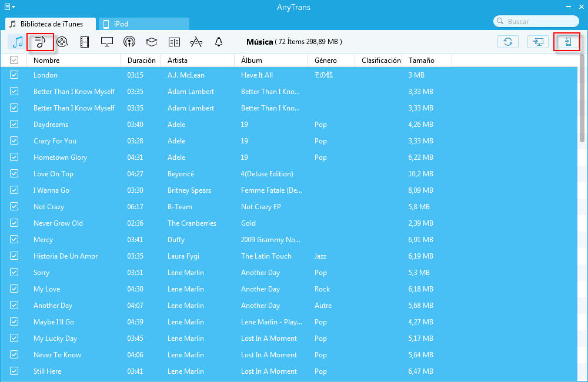588x382 pixels.
Task: Click the duration "02:36"
Action: (x=135, y=223)
